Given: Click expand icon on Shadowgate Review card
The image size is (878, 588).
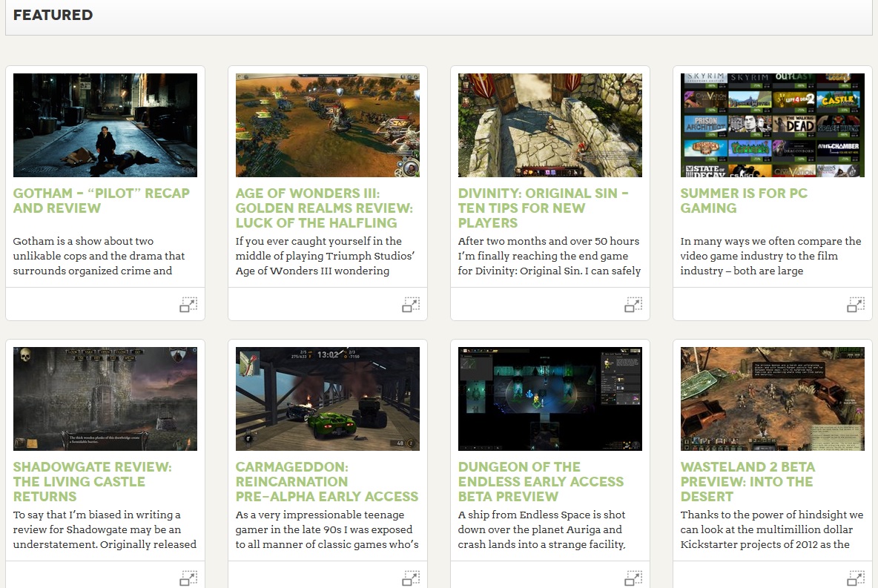Looking at the screenshot, I should tap(188, 577).
